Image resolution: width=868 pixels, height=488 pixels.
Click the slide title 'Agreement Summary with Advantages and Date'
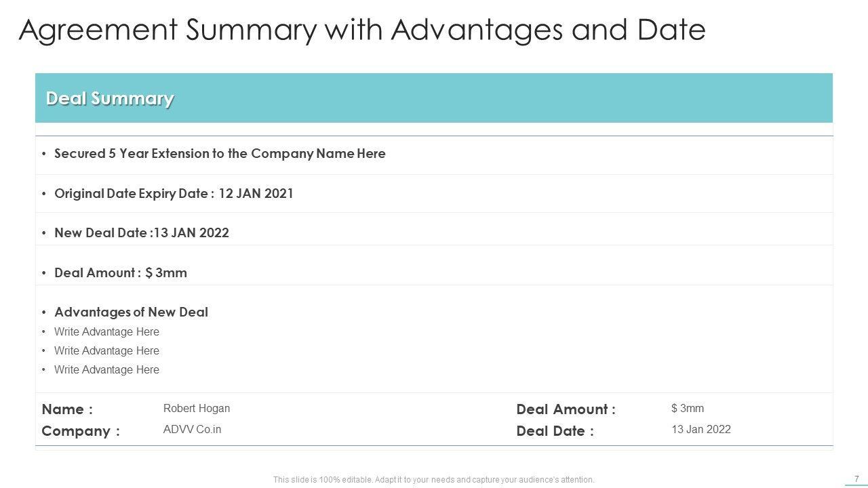click(362, 30)
